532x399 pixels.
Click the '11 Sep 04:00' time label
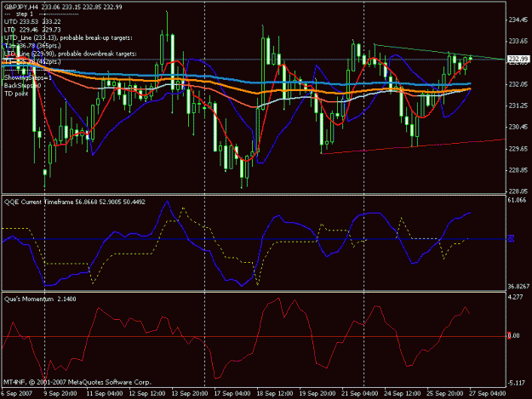click(x=105, y=394)
